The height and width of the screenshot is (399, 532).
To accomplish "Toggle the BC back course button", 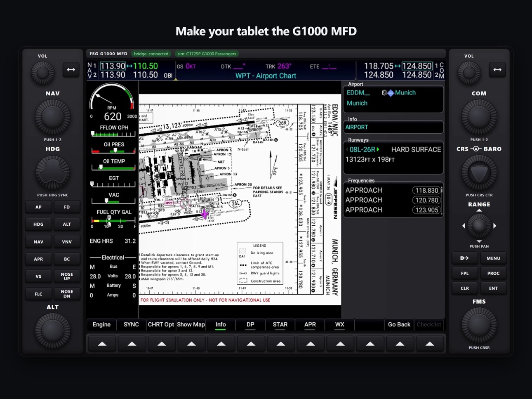I will [67, 259].
